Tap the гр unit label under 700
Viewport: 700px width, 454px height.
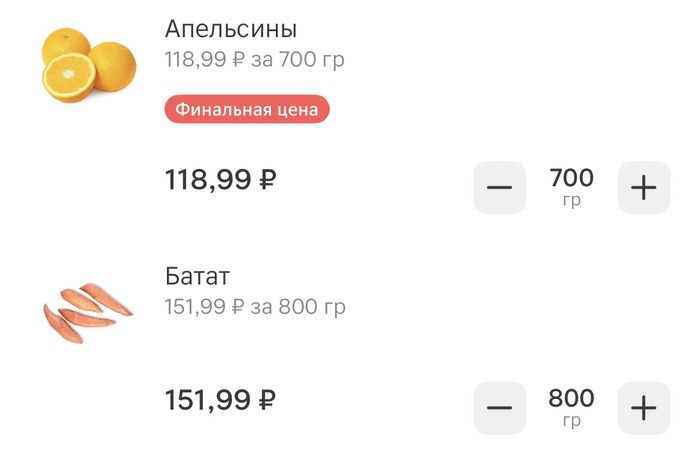point(571,201)
